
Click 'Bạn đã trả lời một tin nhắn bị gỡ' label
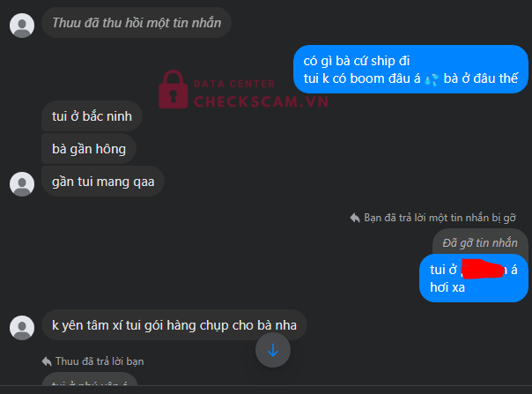pyautogui.click(x=440, y=218)
